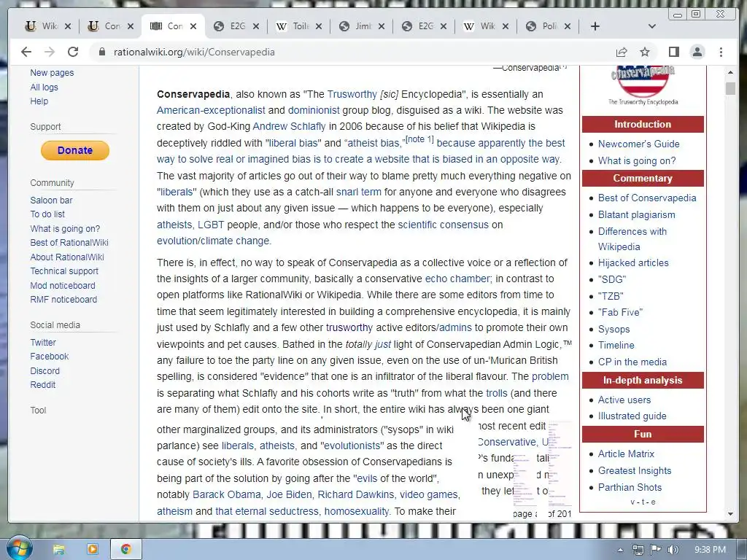Open media player from the taskbar
The width and height of the screenshot is (747, 560).
[x=92, y=549]
